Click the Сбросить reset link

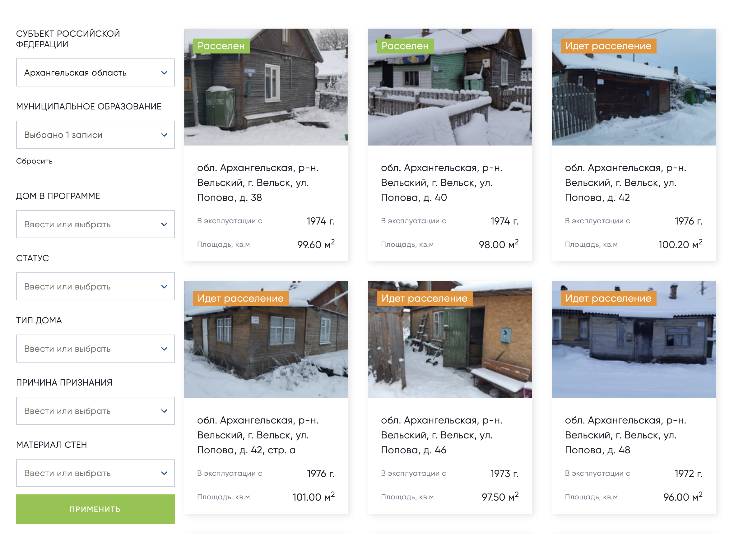point(34,161)
